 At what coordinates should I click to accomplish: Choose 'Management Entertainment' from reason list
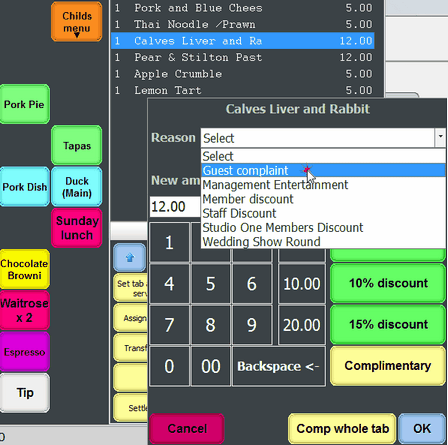(x=323, y=185)
